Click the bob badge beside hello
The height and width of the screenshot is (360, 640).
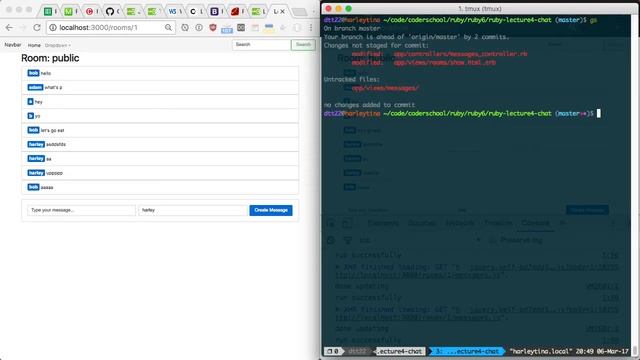click(33, 73)
